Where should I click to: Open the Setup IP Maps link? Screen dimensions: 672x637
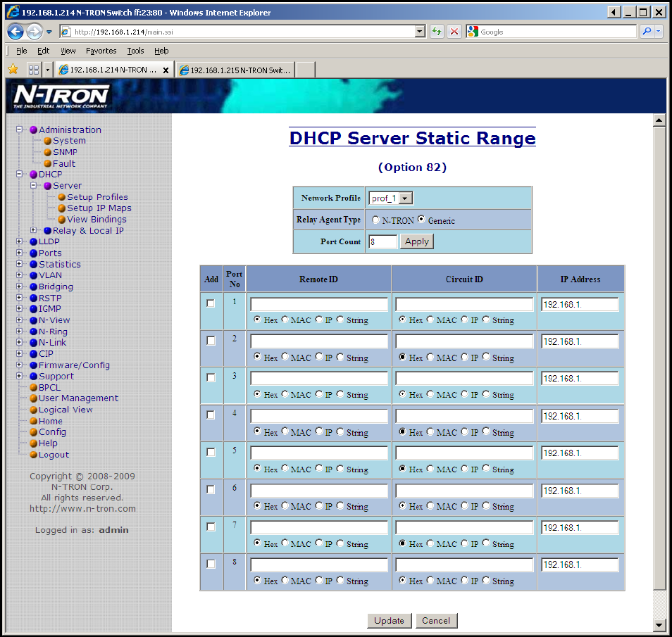click(x=99, y=208)
